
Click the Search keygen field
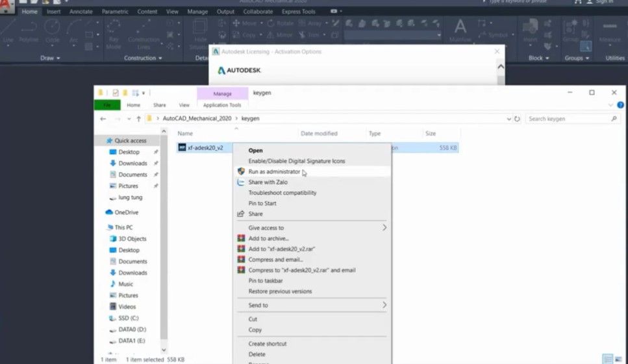click(572, 119)
